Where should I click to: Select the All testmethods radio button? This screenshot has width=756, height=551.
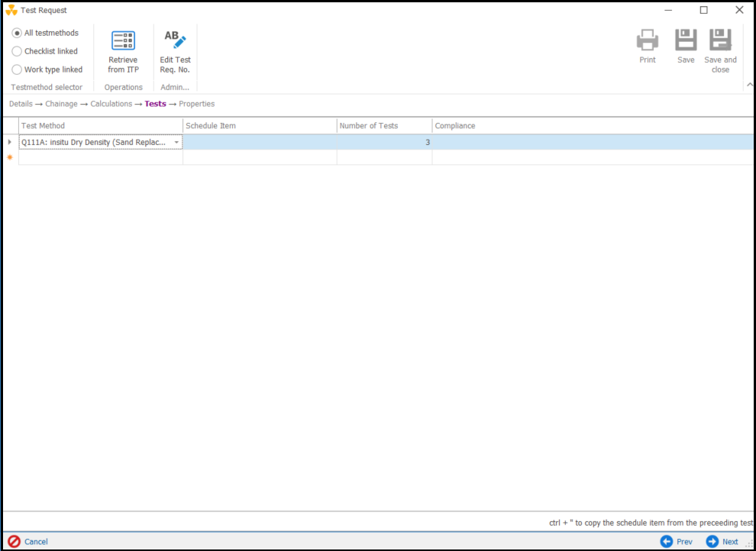pos(17,33)
